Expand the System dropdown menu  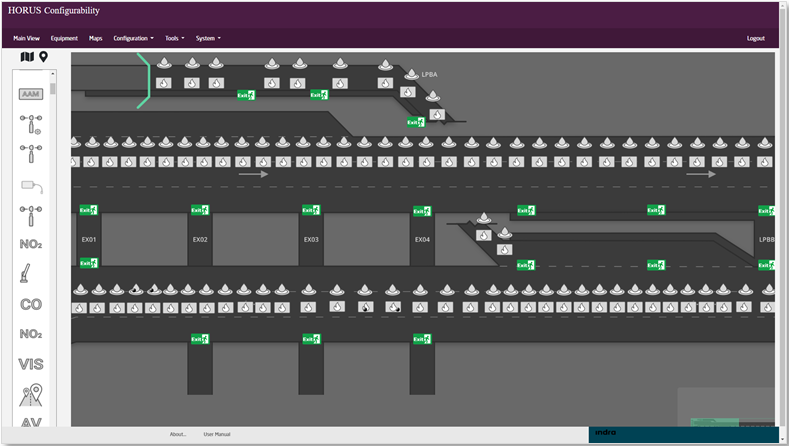208,38
